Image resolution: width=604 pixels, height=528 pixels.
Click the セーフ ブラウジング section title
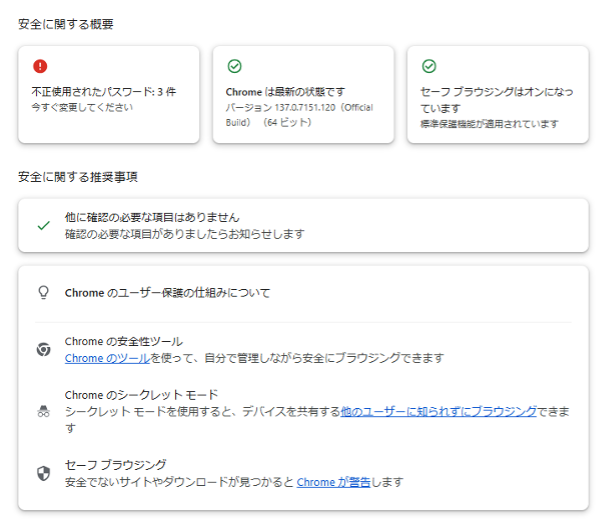coord(116,465)
